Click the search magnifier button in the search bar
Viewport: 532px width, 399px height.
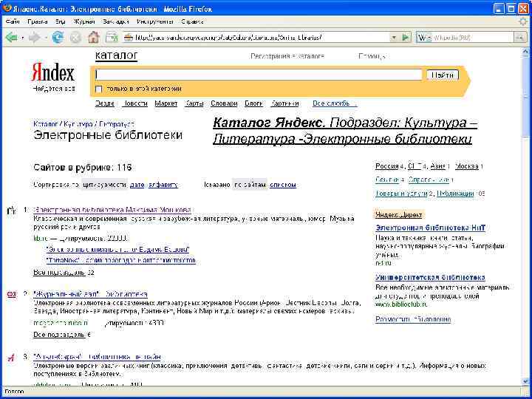coord(519,38)
